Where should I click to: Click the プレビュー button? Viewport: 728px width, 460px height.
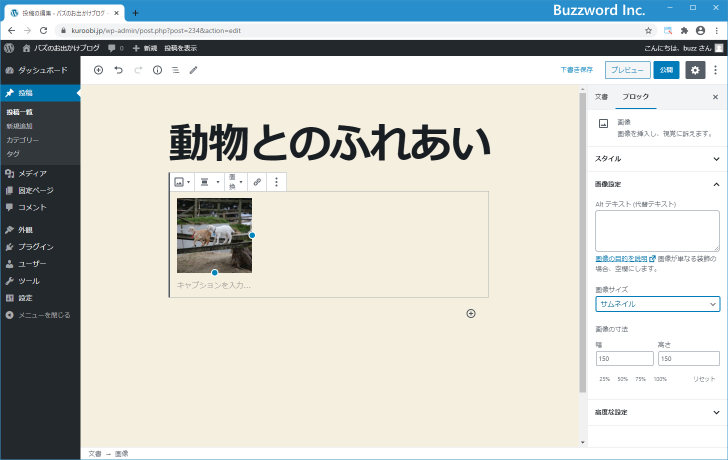point(628,70)
